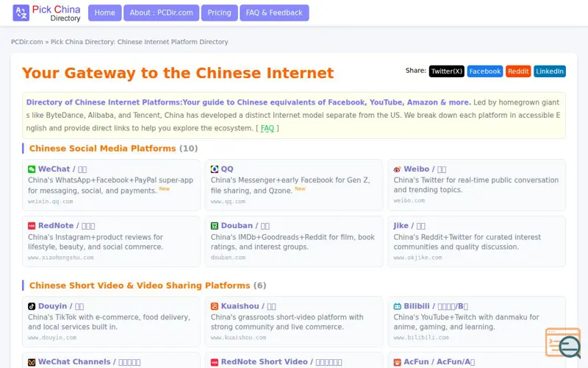Click the Bilibili TV favicon
Viewport: 588px width, 368px height.
point(397,306)
